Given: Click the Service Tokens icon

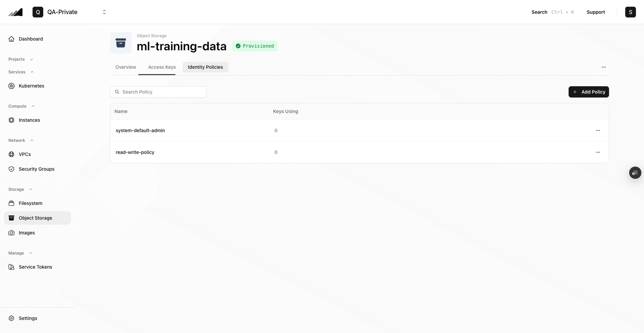Looking at the screenshot, I should coord(11,267).
